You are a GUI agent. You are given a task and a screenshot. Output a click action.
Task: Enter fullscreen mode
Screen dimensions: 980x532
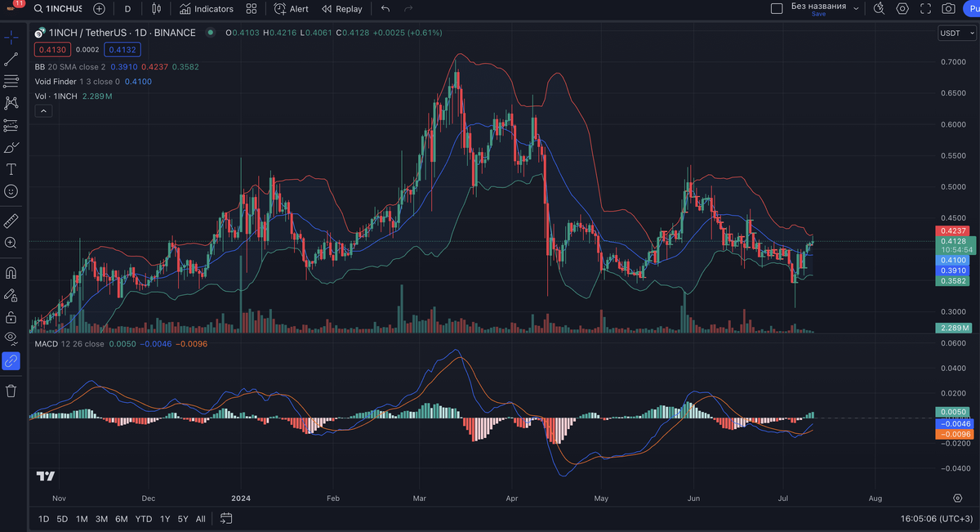click(925, 8)
